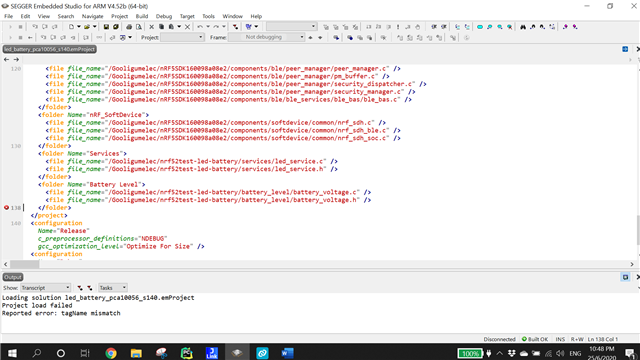This screenshot has height=360, width=640.
Task: Click the Open File folder icon
Action: pos(87,27)
